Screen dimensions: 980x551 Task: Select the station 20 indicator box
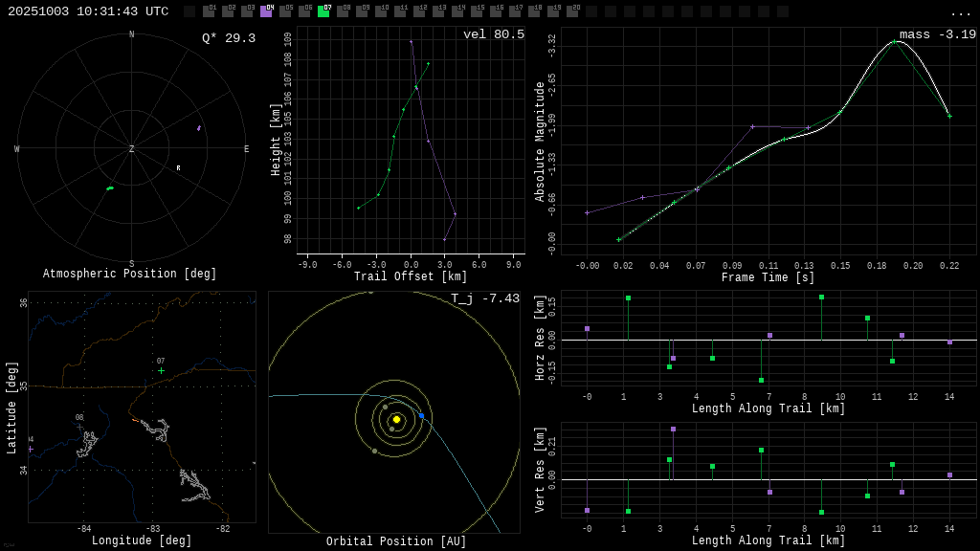tap(572, 11)
